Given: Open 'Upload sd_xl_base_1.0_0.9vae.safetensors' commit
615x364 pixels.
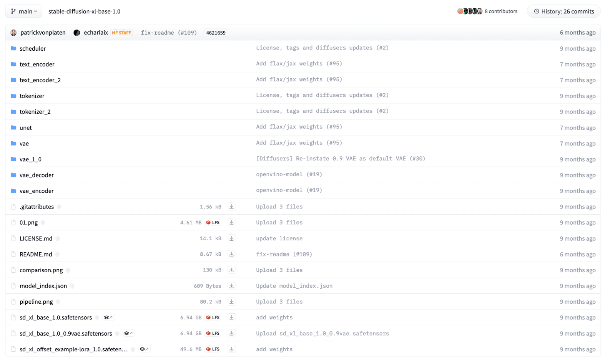Looking at the screenshot, I should click(x=322, y=333).
